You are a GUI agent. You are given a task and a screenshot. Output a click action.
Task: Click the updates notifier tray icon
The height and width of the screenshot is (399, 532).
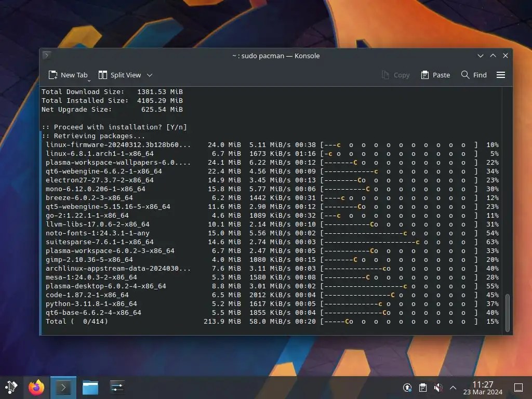(x=407, y=388)
